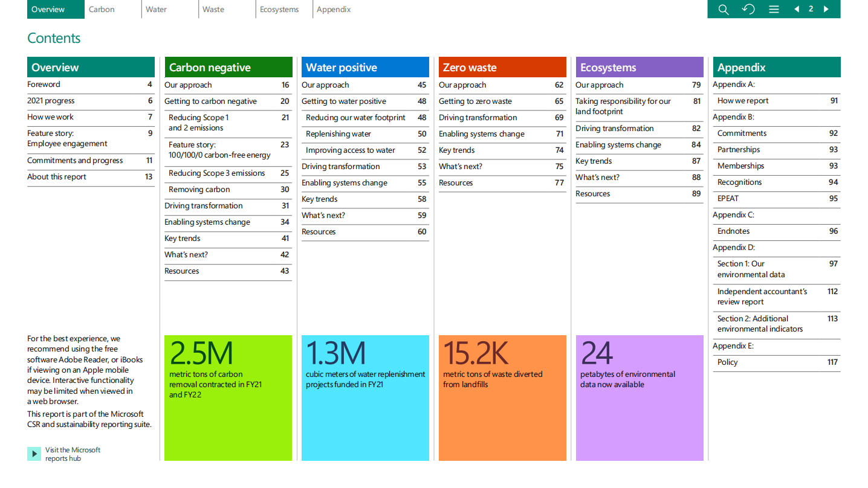The height and width of the screenshot is (488, 868).
Task: Go to Zero waste Key trends
Action: pos(457,150)
